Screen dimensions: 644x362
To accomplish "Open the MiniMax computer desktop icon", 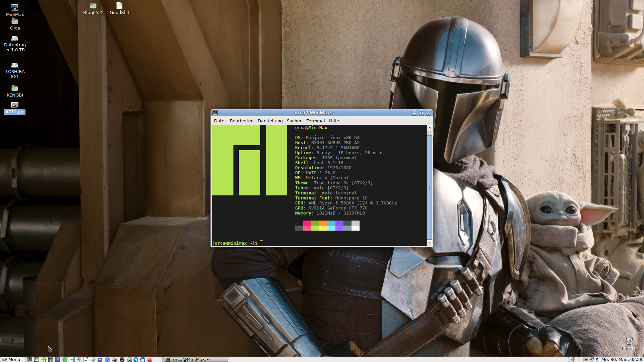I will tap(15, 10).
